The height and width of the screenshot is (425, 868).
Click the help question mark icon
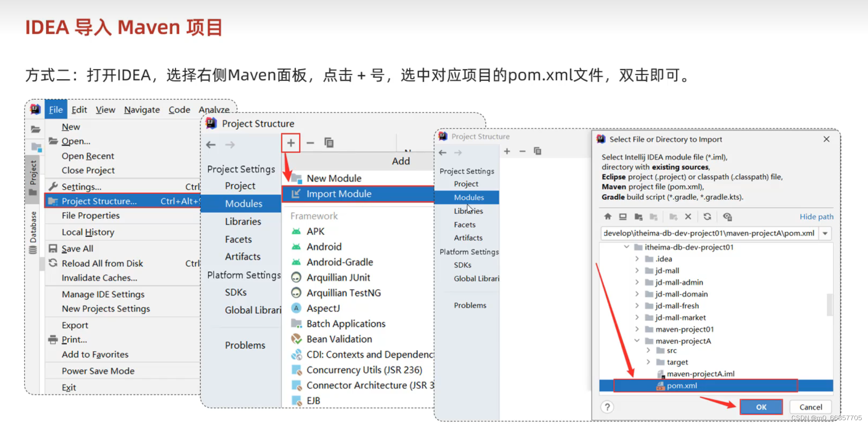pos(607,407)
